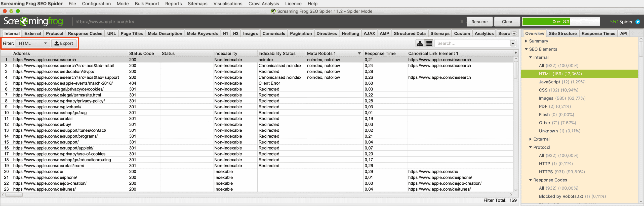Switch to tree view icon

[420, 43]
